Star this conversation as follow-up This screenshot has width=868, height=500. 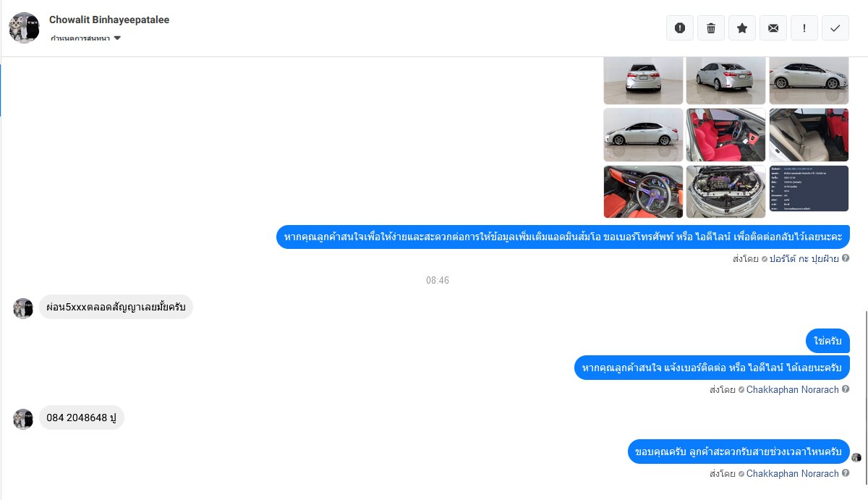click(x=742, y=28)
